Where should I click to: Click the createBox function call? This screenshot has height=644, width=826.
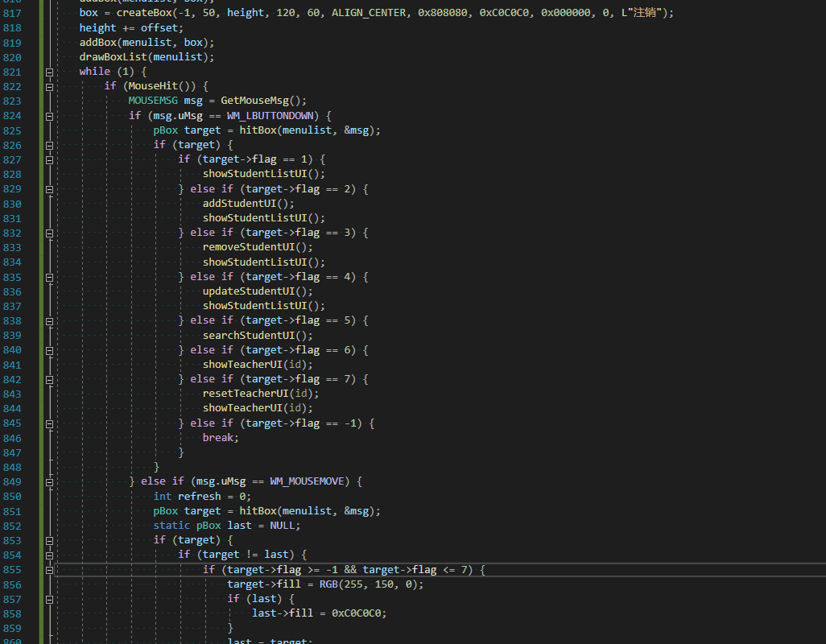tap(144, 13)
